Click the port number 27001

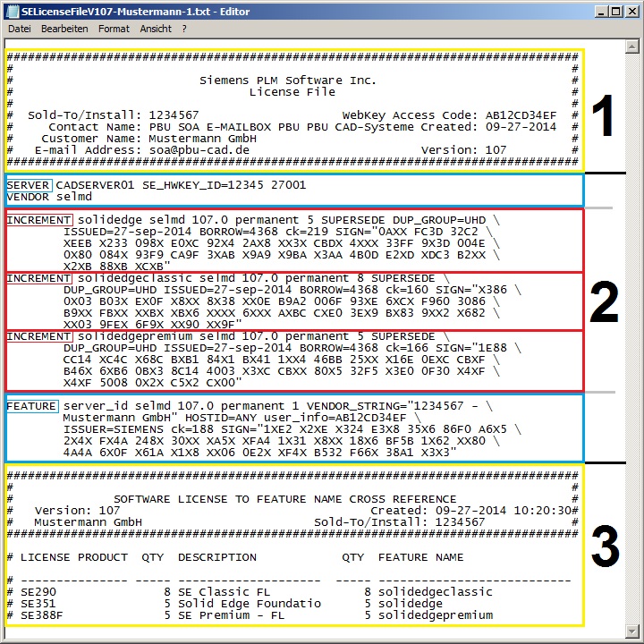pyautogui.click(x=288, y=185)
